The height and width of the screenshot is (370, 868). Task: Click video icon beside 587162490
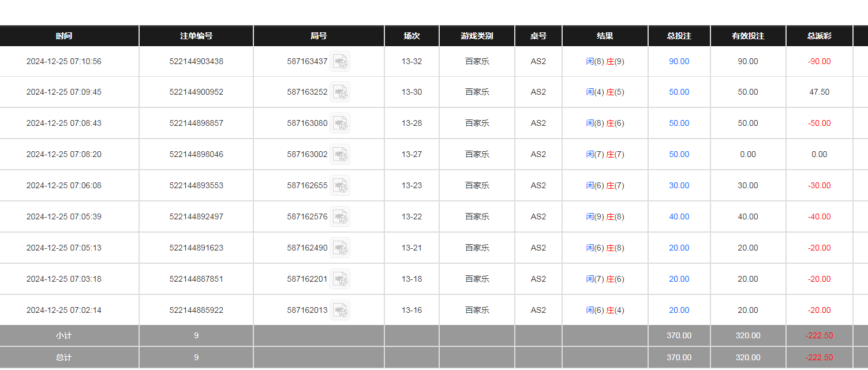tap(340, 248)
